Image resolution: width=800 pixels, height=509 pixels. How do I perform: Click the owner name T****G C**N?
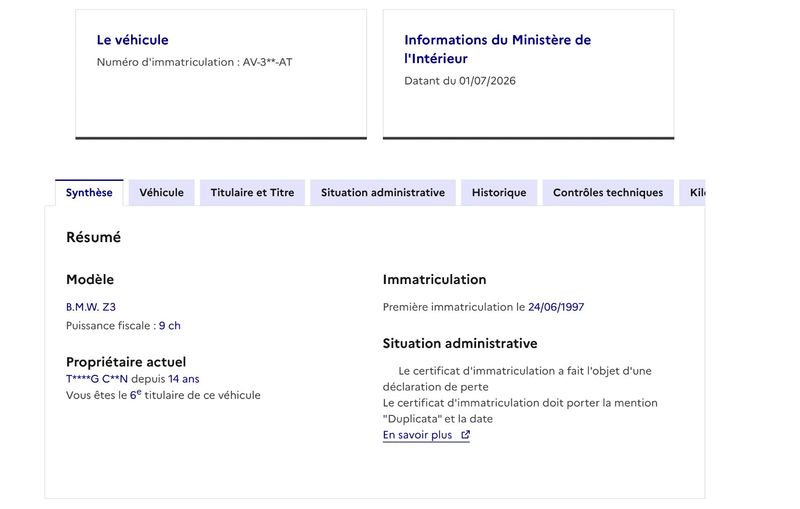[x=97, y=379]
